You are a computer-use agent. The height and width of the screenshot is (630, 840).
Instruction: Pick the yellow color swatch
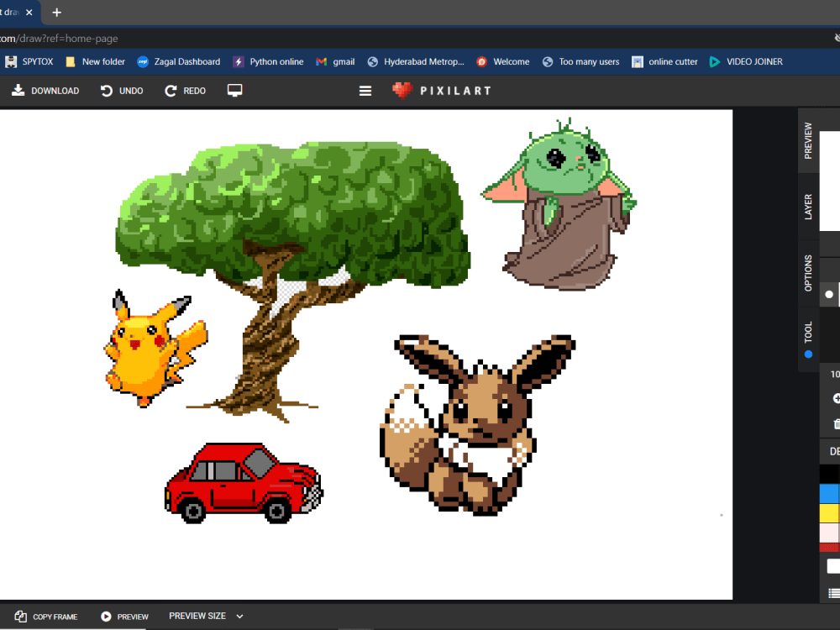pyautogui.click(x=829, y=512)
